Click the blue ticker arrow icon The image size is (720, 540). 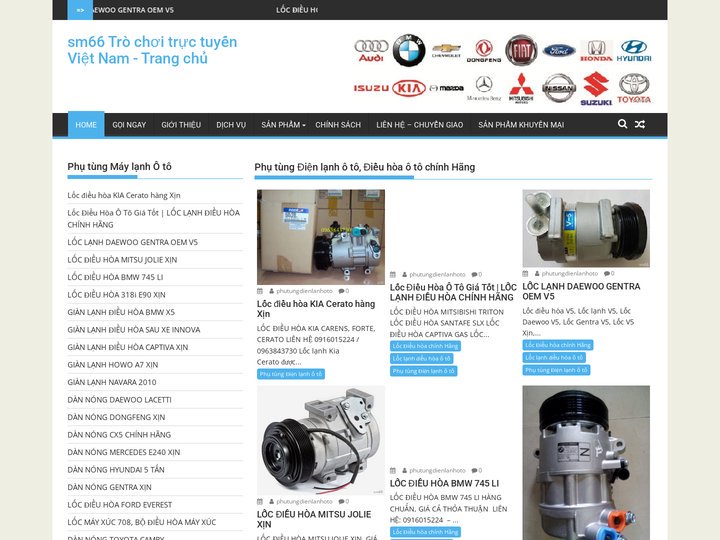pyautogui.click(x=80, y=10)
